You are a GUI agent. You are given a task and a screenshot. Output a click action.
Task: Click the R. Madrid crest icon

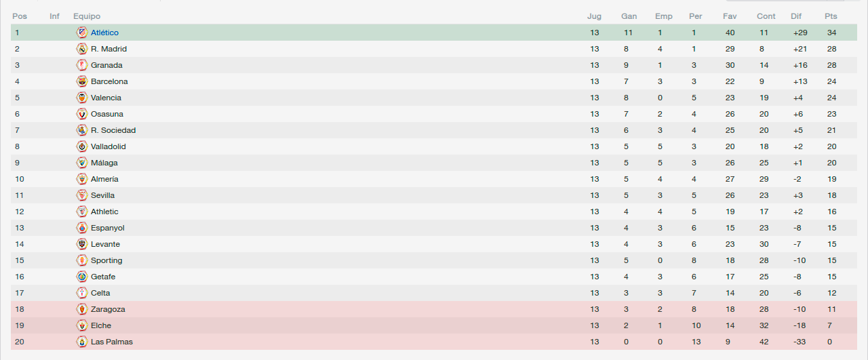pos(81,49)
